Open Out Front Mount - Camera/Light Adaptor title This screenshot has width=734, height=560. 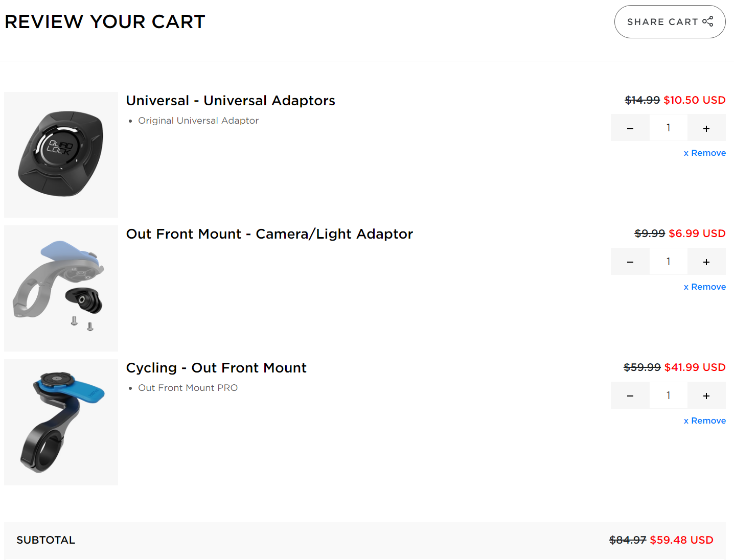coord(269,234)
